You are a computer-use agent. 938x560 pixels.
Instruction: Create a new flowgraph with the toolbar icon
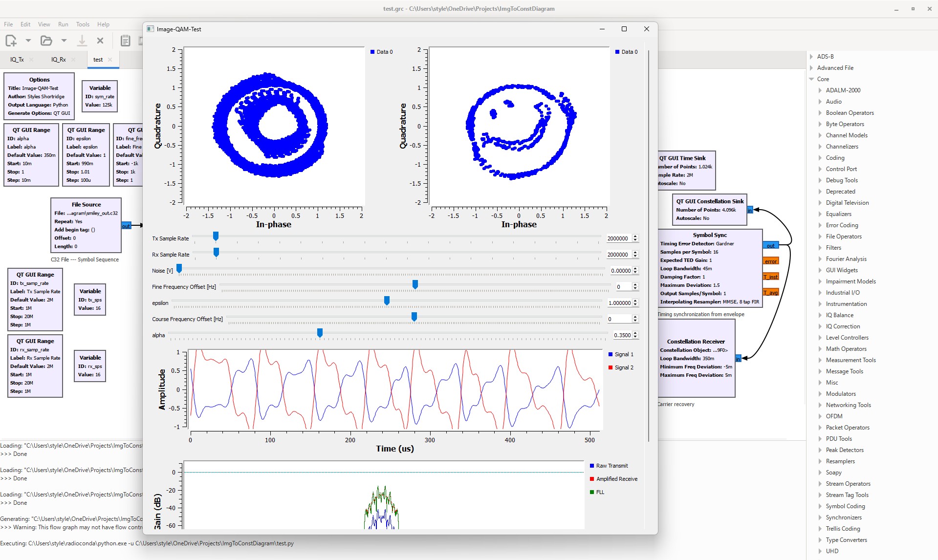coord(11,41)
